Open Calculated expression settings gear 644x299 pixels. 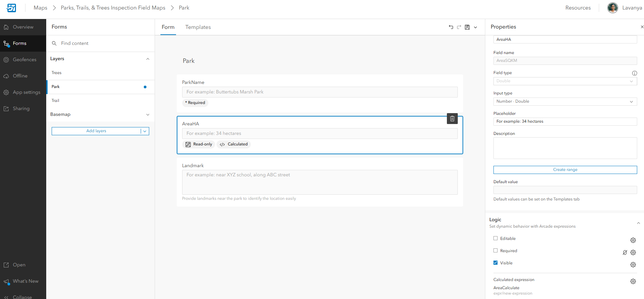[633, 281]
